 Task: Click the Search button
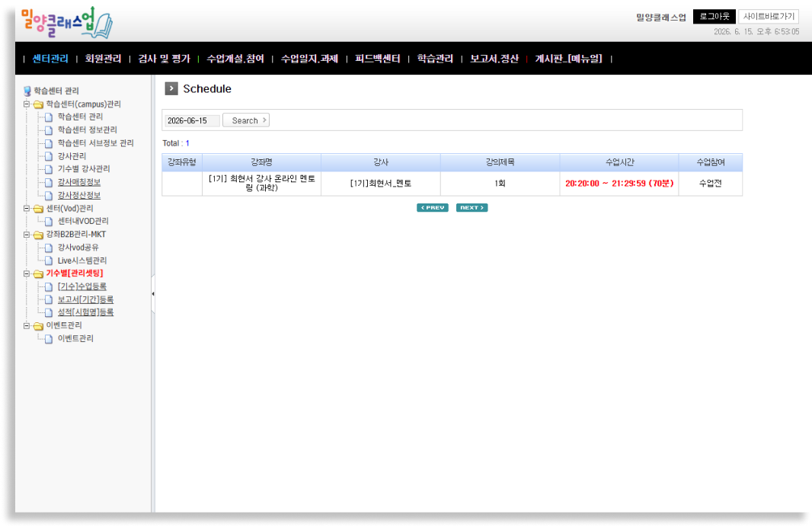246,120
